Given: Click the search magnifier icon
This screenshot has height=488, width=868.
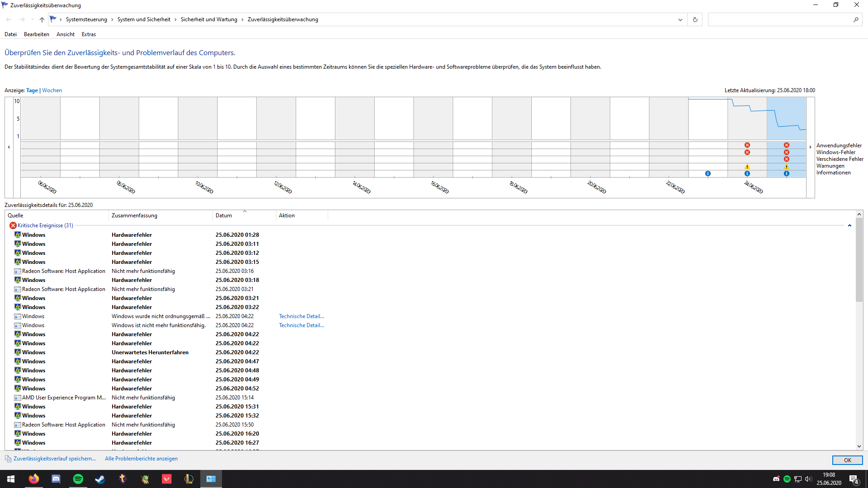Looking at the screenshot, I should pos(856,19).
